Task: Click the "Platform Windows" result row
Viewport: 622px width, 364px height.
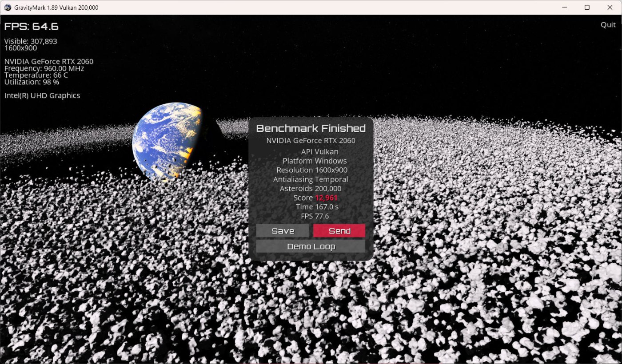Action: click(315, 161)
